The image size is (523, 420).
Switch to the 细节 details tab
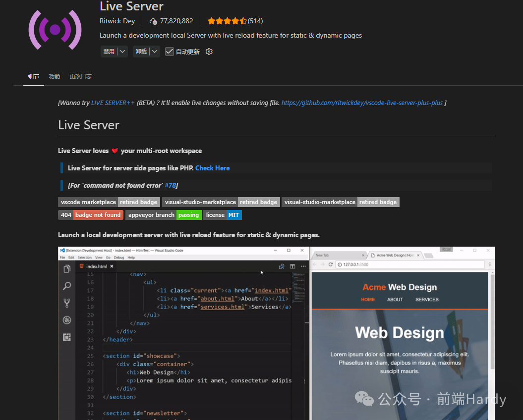coord(33,76)
